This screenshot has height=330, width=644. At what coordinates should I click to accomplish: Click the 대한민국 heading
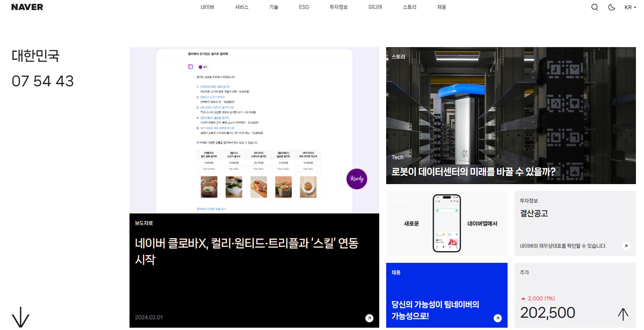(35, 56)
